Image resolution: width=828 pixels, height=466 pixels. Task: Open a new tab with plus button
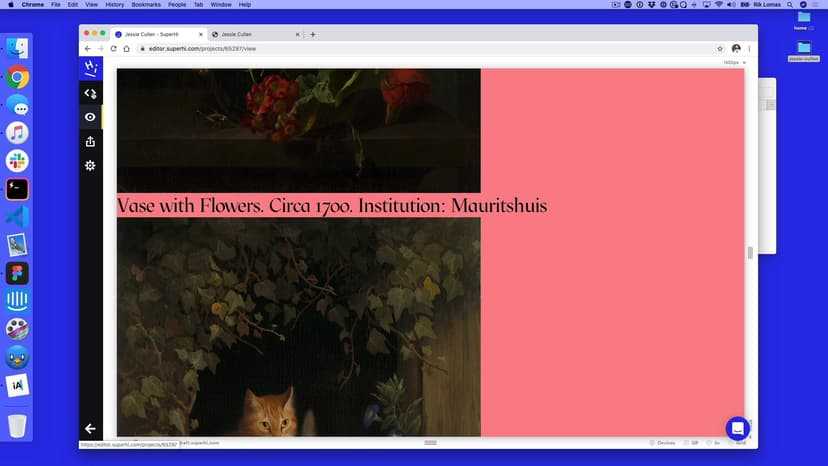point(313,34)
